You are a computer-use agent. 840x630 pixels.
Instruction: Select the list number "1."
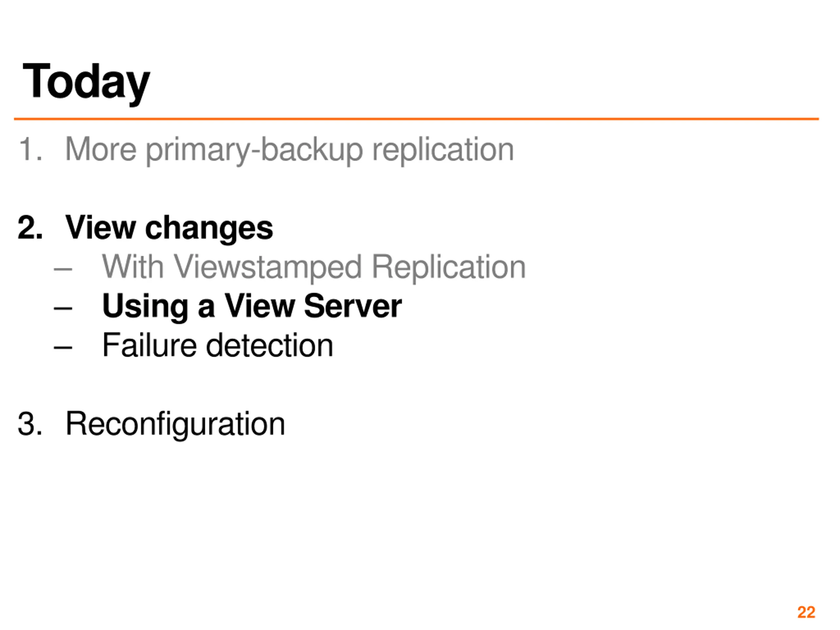[x=31, y=150]
